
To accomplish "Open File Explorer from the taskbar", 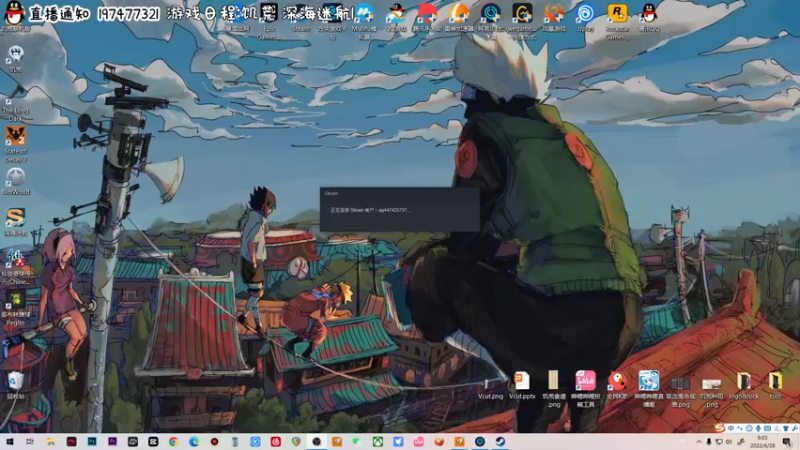I will click(51, 442).
